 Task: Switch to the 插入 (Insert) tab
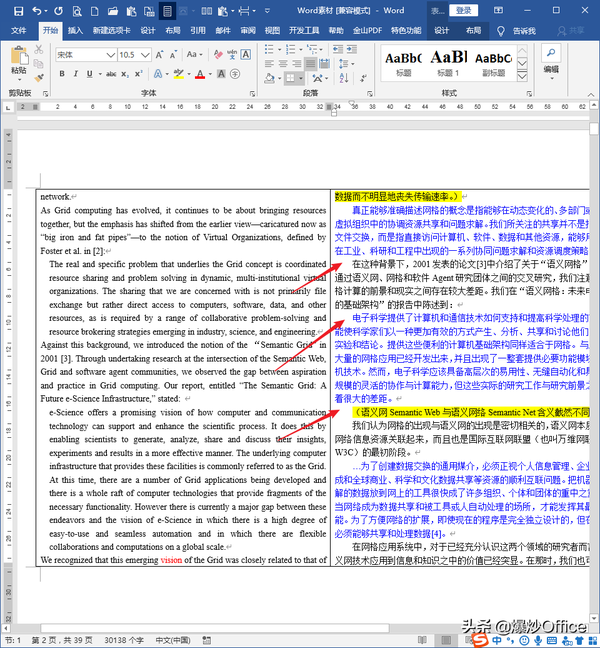point(75,31)
